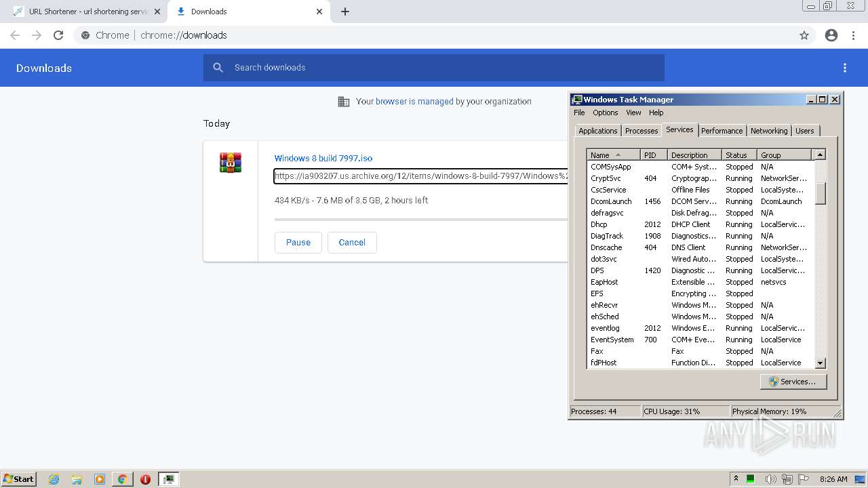
Task: Select the Dnscache service row
Action: pos(701,247)
